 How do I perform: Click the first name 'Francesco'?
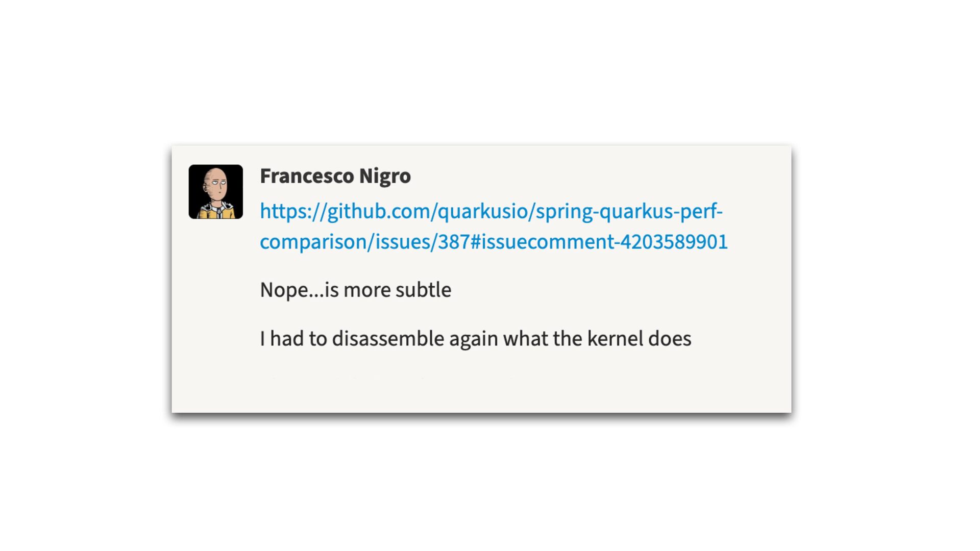tap(307, 176)
